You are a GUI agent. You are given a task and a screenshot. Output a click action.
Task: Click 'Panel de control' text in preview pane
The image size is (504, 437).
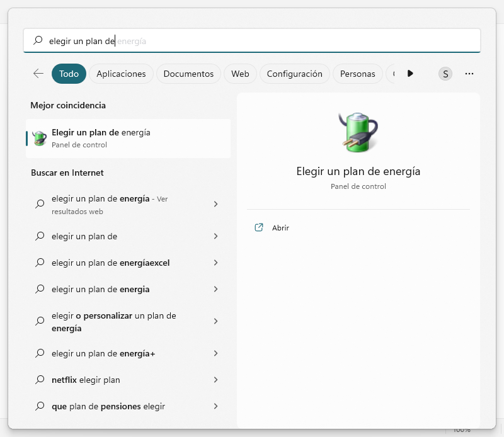point(358,186)
